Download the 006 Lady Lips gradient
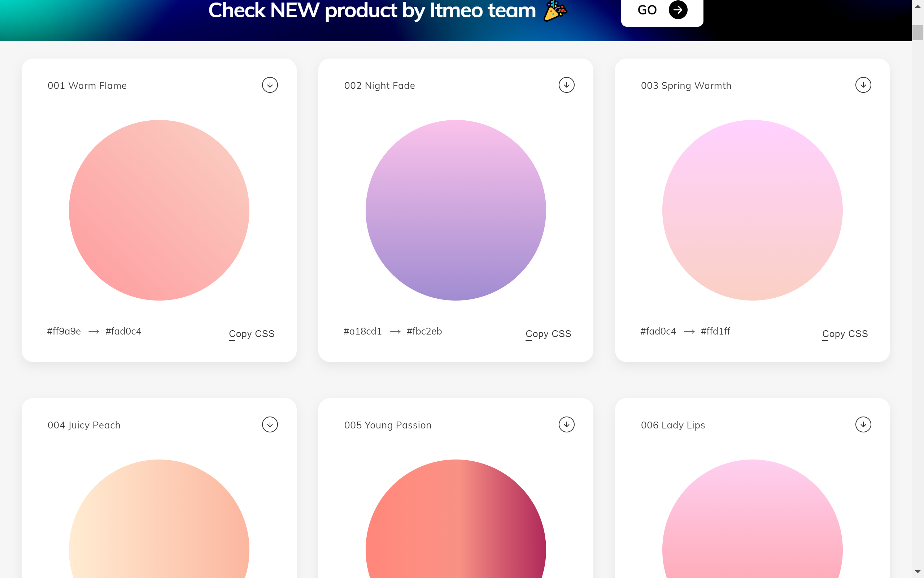 [x=863, y=424]
